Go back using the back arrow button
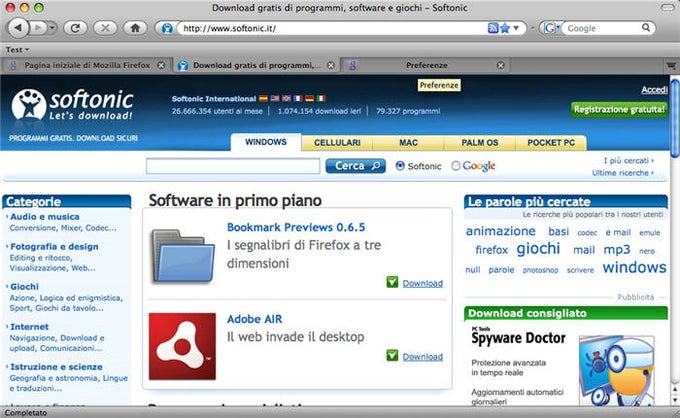680x418 pixels. click(x=18, y=28)
